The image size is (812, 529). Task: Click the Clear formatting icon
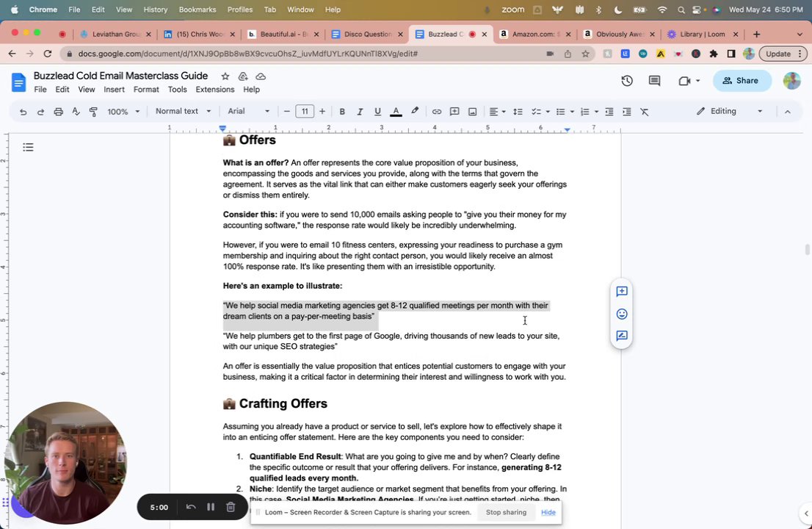point(644,112)
